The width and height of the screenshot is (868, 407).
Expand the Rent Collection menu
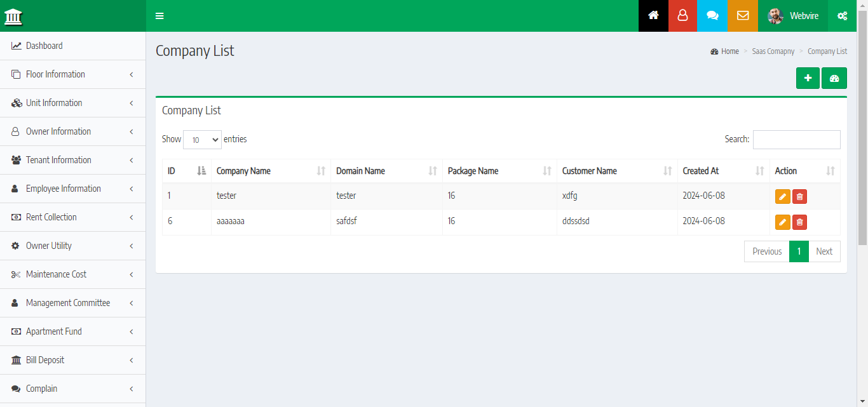click(72, 217)
